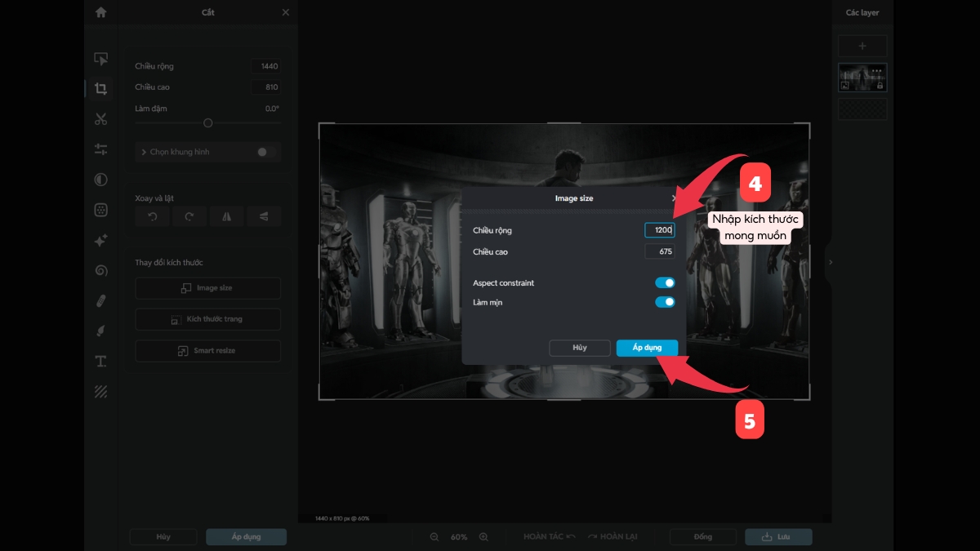Select the Text tool
Screen dimensions: 980x551
click(101, 361)
